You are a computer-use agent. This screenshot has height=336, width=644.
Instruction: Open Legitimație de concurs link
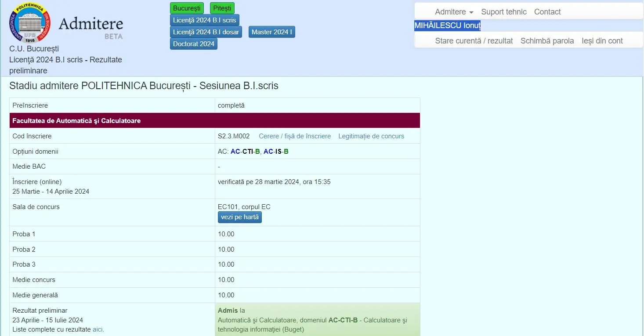pyautogui.click(x=371, y=136)
